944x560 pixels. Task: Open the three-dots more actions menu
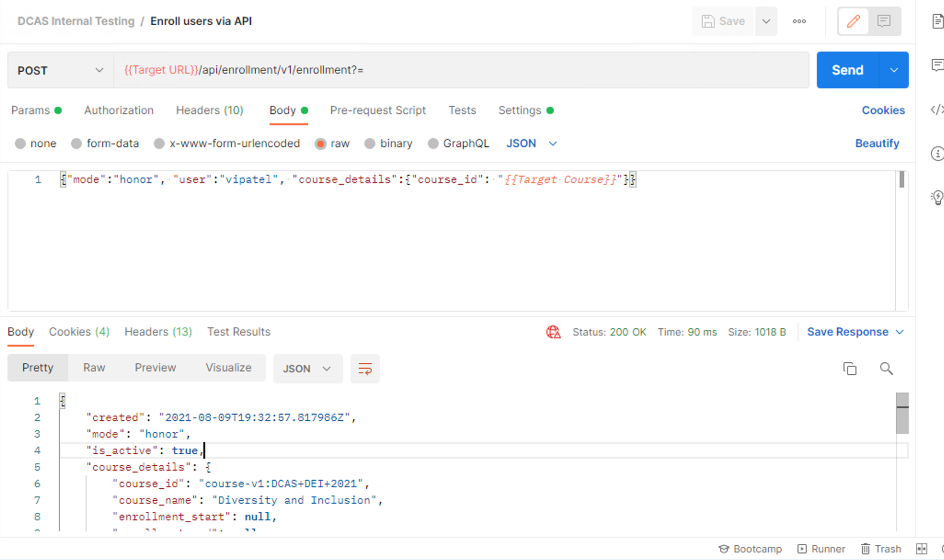point(799,21)
